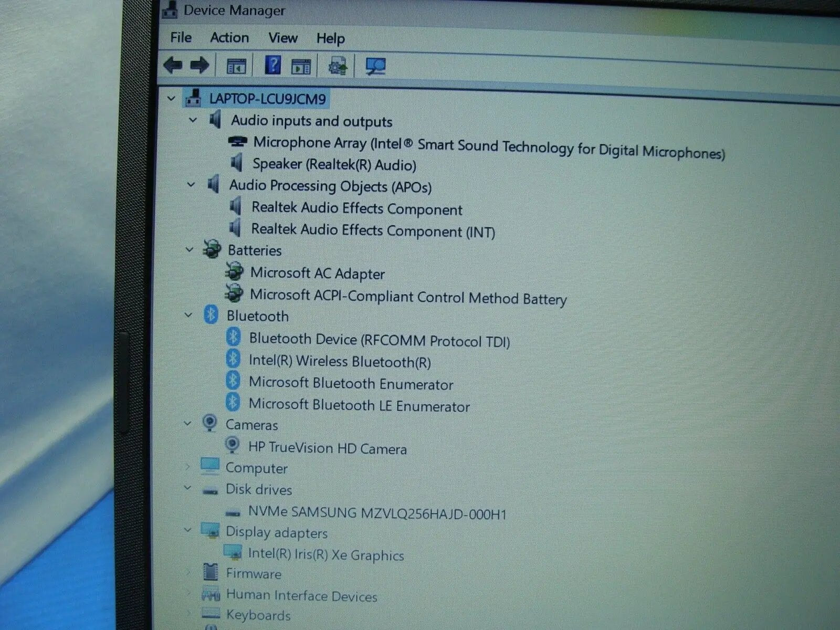This screenshot has width=840, height=630.
Task: Open the View menu
Action: click(283, 38)
